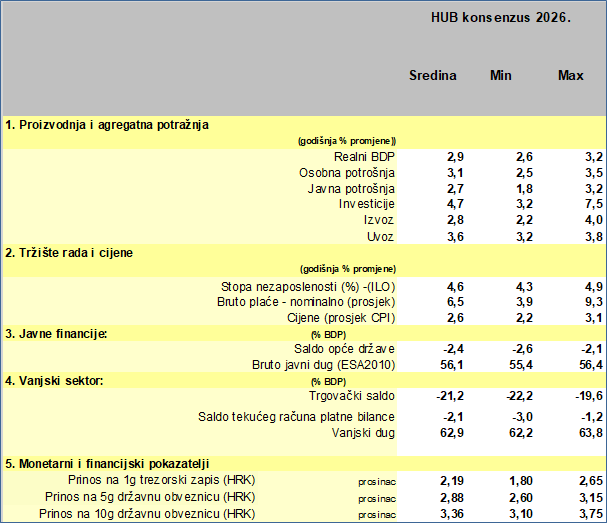Click 'Prinos na 1g trezorski zapis (HRK)'
Screen dimensions: 607x523
(162, 480)
